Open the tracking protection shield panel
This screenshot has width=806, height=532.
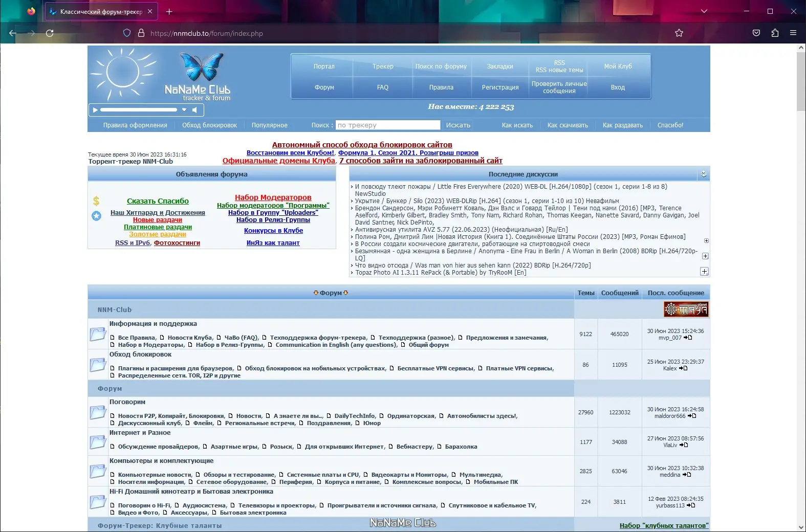point(127,33)
